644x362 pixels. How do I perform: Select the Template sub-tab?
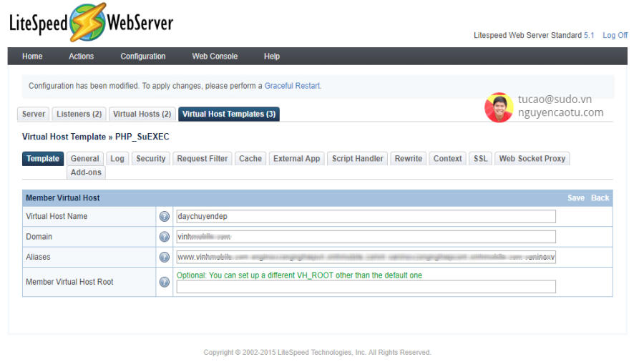click(x=43, y=159)
